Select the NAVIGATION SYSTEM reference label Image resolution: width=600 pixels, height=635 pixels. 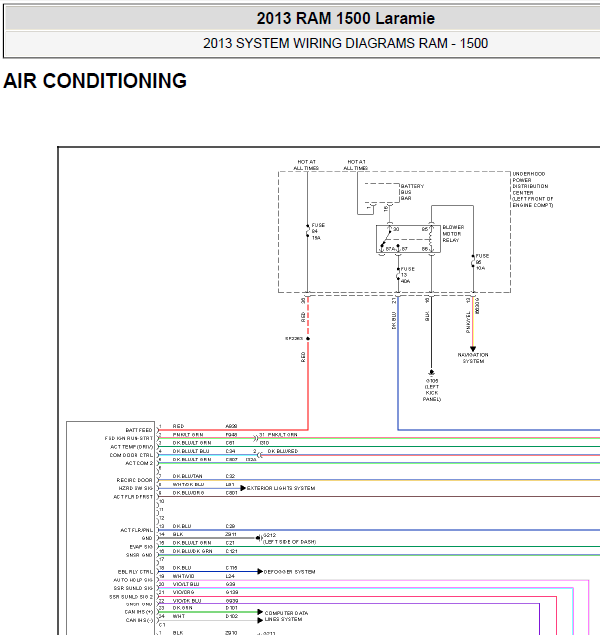pos(473,358)
